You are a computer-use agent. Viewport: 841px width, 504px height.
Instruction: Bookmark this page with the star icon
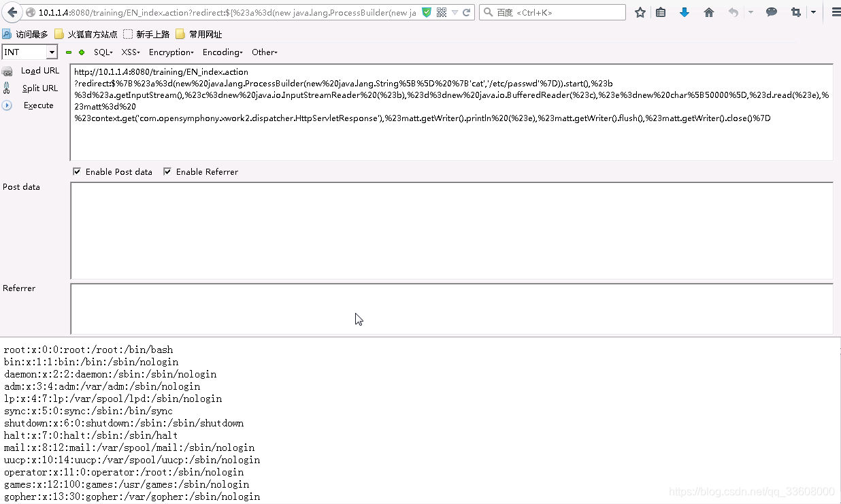click(640, 12)
